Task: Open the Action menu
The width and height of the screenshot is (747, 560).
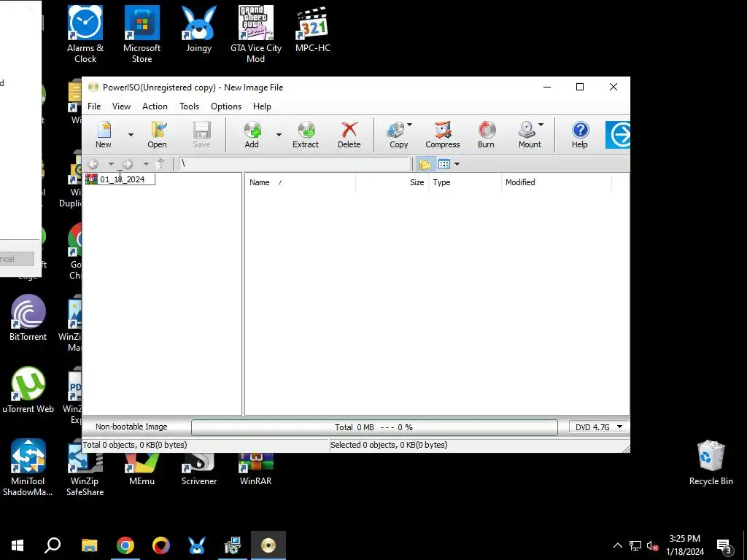Action: tap(155, 106)
